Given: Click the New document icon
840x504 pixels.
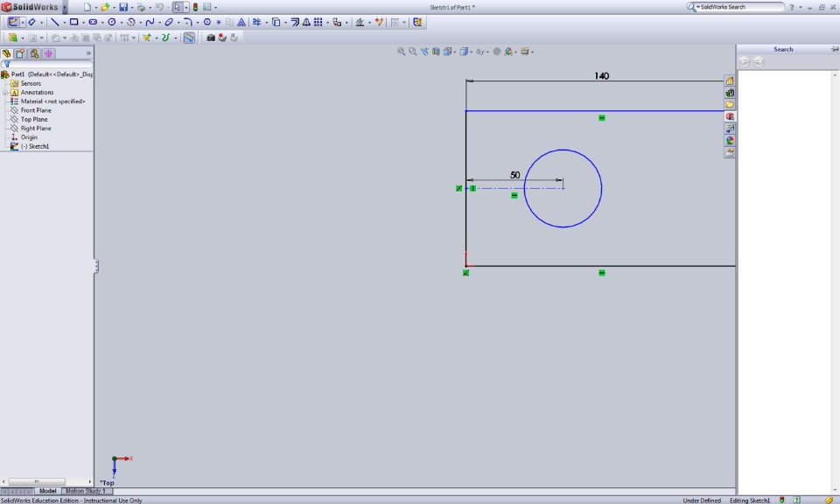Looking at the screenshot, I should pos(87,7).
